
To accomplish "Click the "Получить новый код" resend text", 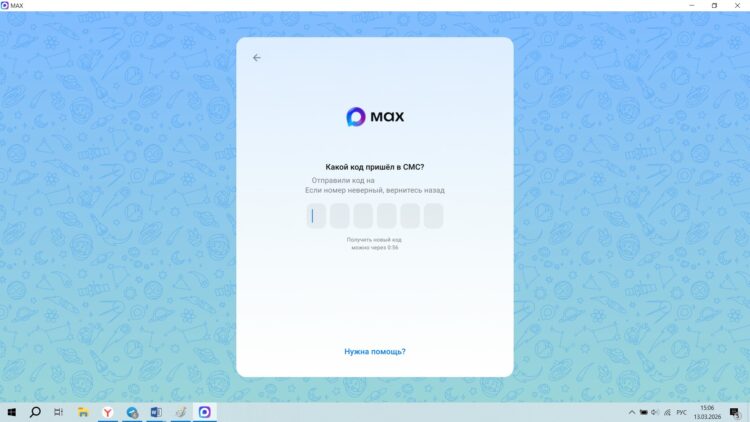I will 375,240.
